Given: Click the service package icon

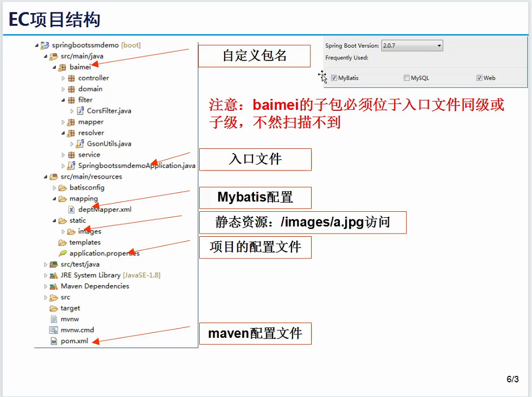Looking at the screenshot, I should pos(71,155).
